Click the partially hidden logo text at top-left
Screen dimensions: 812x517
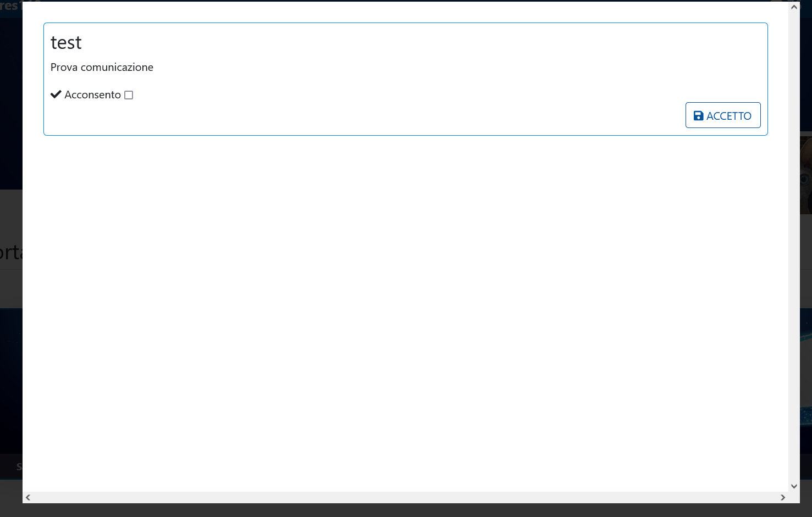[x=10, y=6]
